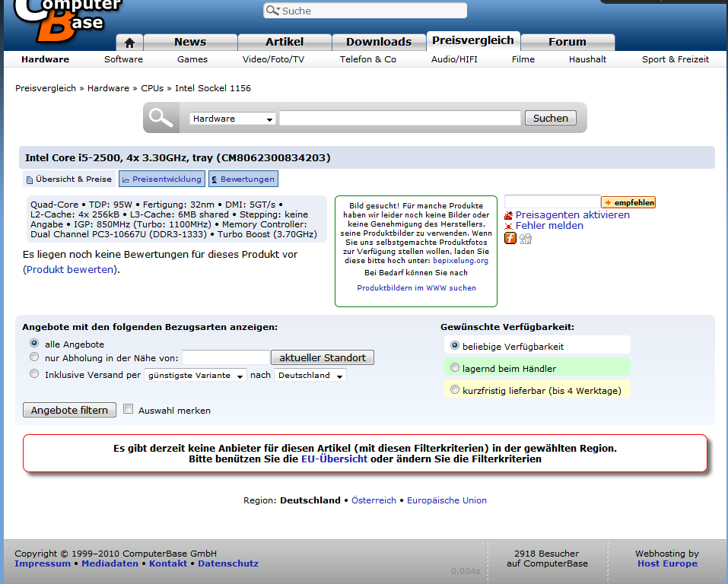
Task: Click the magnifier icon in top search box
Action: (x=273, y=11)
